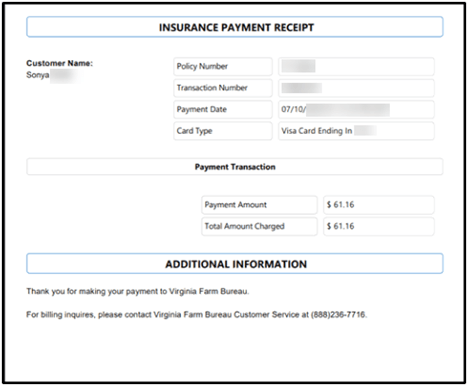468x386 pixels.
Task: Select the Payment Date label field
Action: point(223,109)
